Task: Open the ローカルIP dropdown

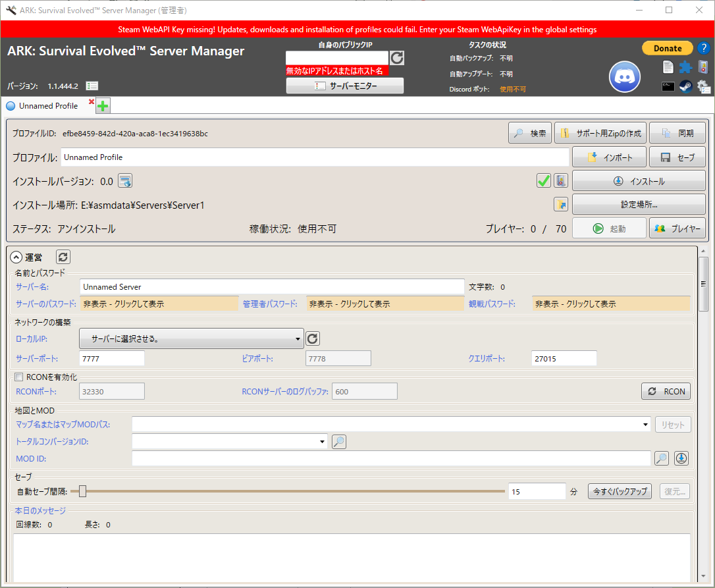Action: coord(191,338)
